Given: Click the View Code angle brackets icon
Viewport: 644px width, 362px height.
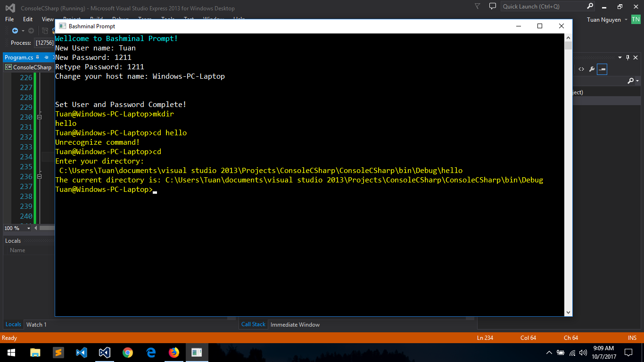Looking at the screenshot, I should coord(581,69).
